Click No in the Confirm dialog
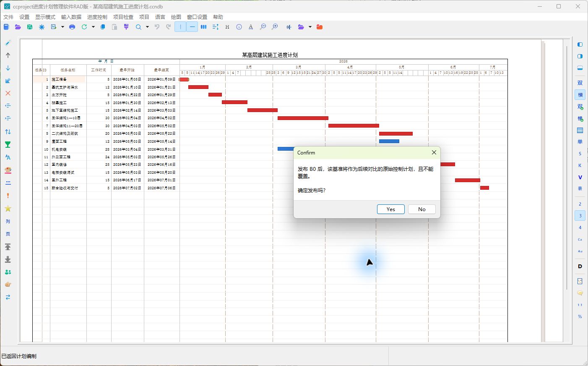The height and width of the screenshot is (366, 588). click(x=421, y=209)
